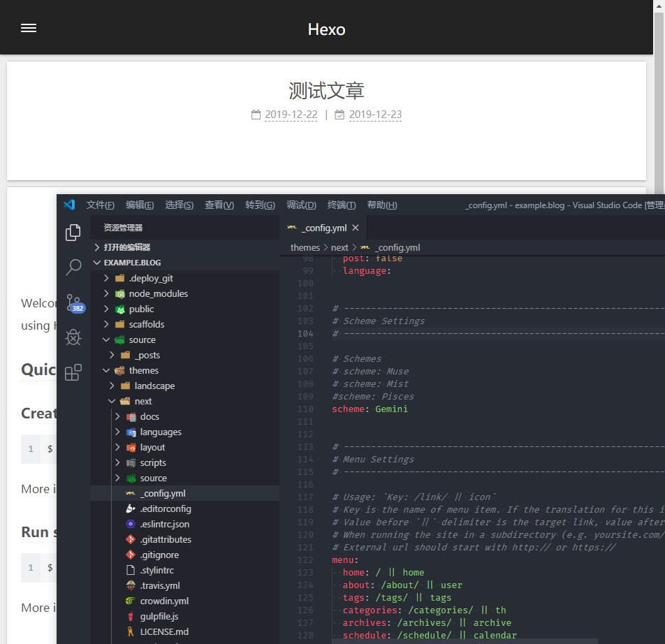
Task: Expand the landscape theme folder
Action: tap(154, 386)
